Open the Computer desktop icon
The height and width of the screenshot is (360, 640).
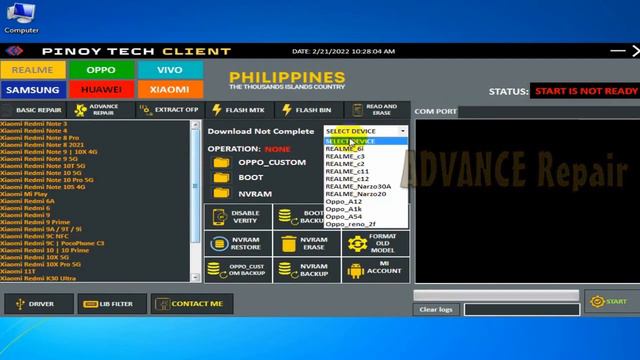(21, 18)
